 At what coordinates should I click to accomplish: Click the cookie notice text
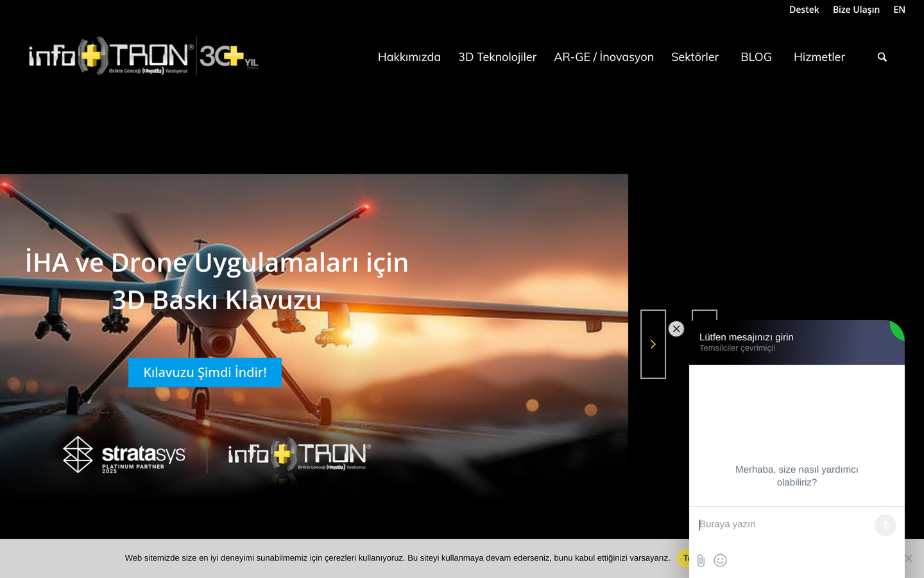click(x=397, y=558)
